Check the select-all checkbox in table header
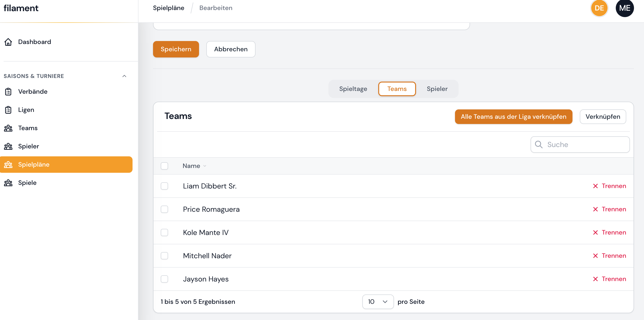The image size is (644, 320). [164, 166]
